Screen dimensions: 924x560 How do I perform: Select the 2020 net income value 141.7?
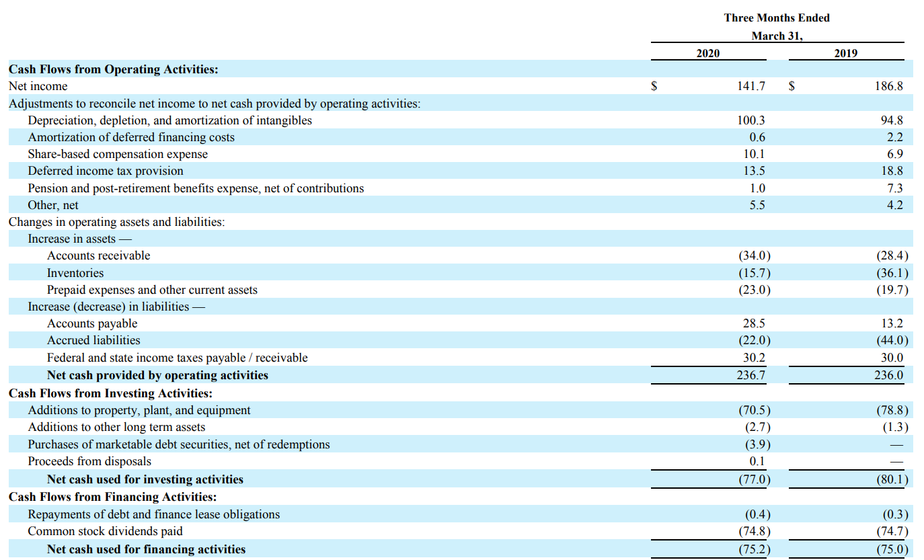(751, 86)
